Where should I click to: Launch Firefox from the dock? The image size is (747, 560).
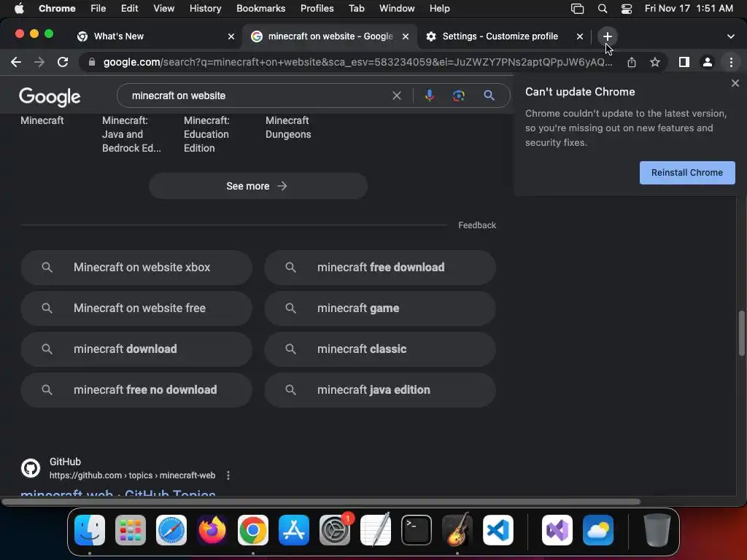212,530
